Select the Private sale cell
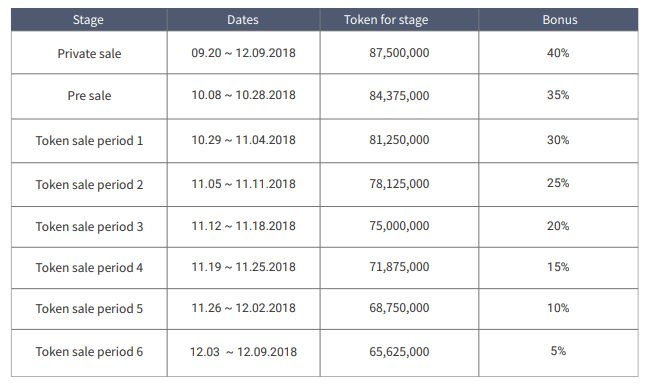The image size is (649, 386). tap(89, 53)
